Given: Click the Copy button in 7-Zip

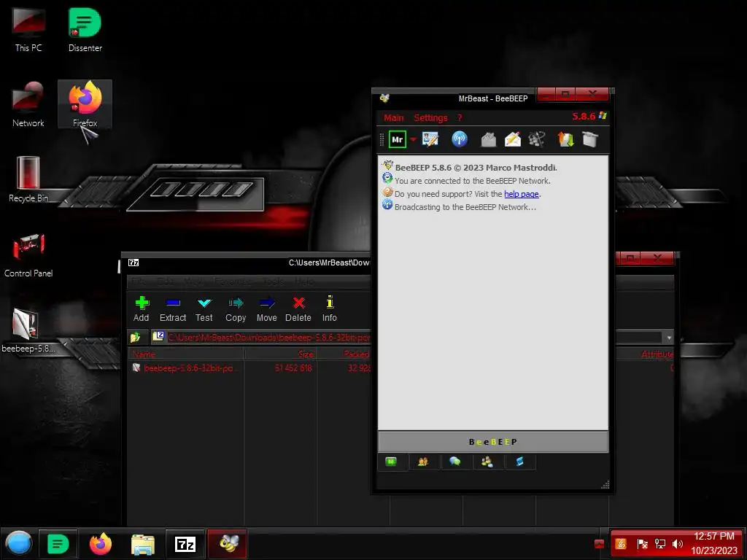Looking at the screenshot, I should (236, 308).
